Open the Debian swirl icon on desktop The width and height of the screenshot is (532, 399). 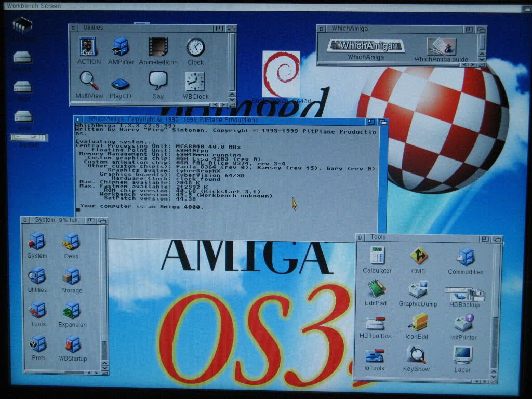[x=281, y=74]
